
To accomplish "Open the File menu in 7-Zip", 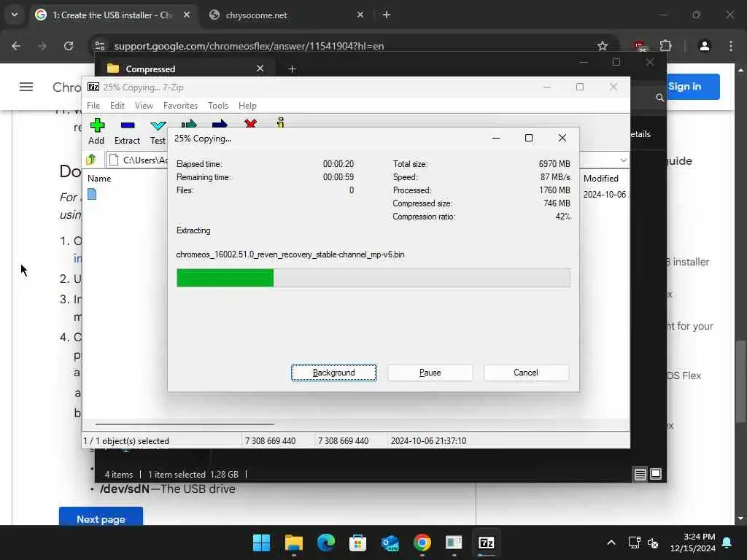I will point(93,106).
